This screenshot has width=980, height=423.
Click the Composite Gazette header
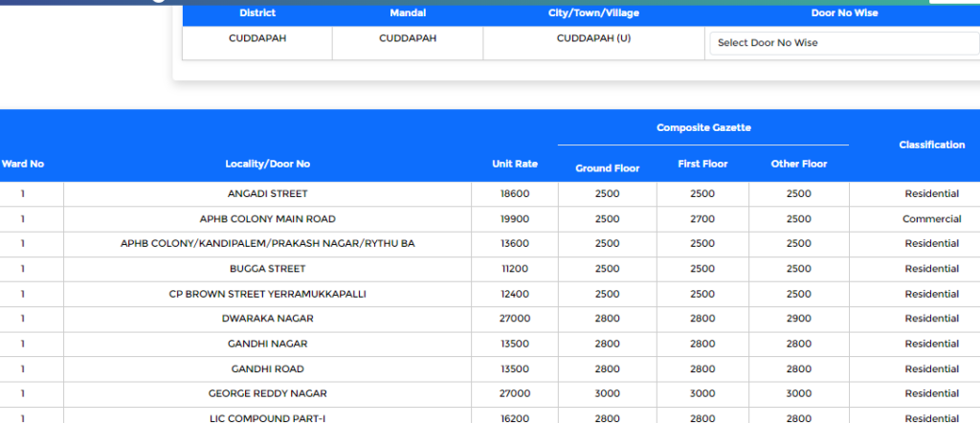(702, 127)
